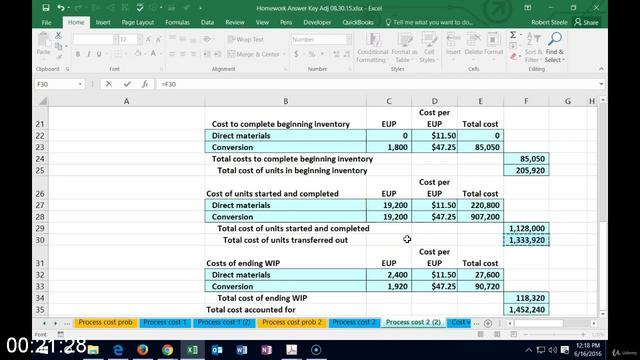Open Clipboard dialog launcher
The width and height of the screenshot is (640, 360).
(67, 69)
